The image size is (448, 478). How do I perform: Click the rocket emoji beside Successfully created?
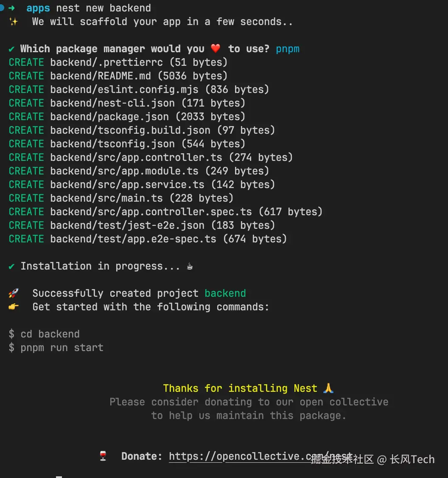tap(14, 293)
